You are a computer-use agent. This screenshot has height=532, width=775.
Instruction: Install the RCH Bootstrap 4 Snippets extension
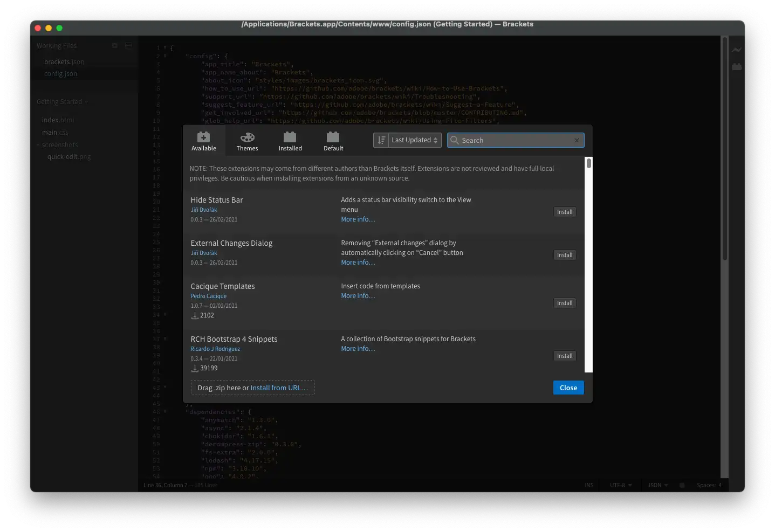(565, 356)
